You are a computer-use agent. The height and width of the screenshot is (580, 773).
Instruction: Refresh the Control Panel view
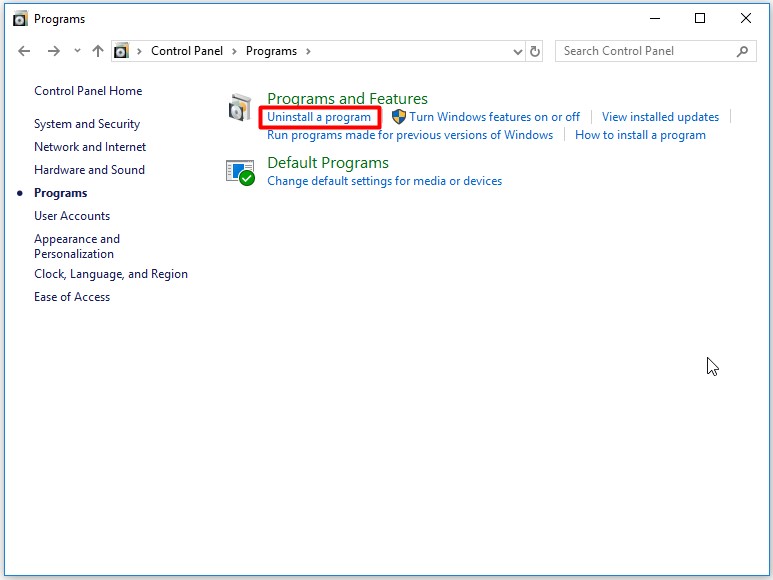535,51
